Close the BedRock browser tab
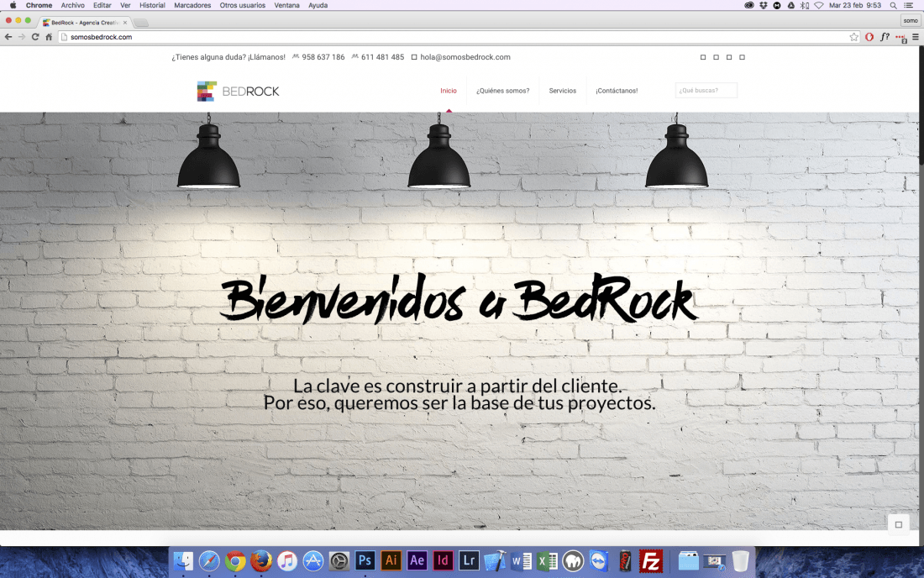This screenshot has width=924, height=578. click(x=125, y=23)
